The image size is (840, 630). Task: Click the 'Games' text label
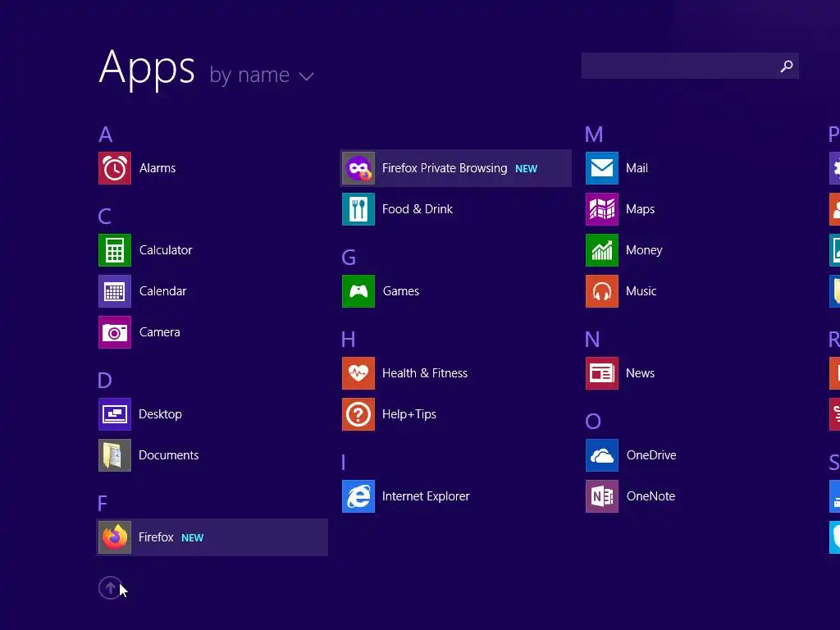(x=400, y=291)
